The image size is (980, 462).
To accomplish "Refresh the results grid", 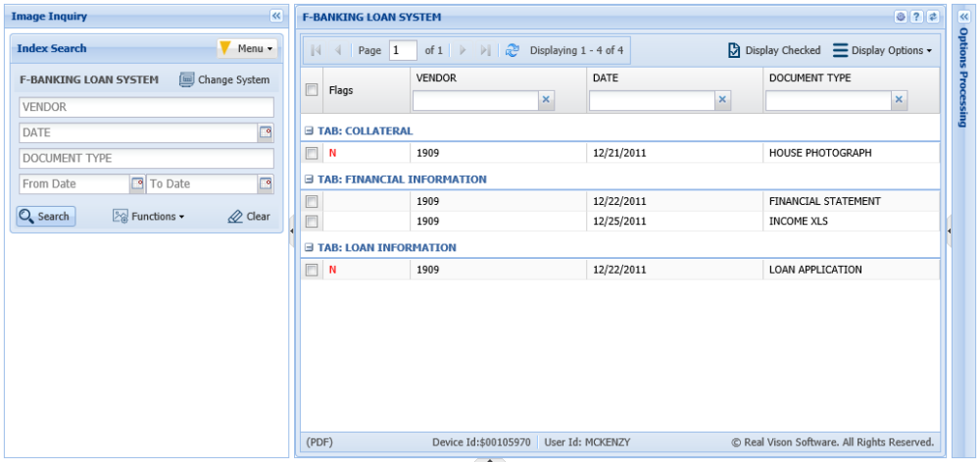I will tap(513, 51).
